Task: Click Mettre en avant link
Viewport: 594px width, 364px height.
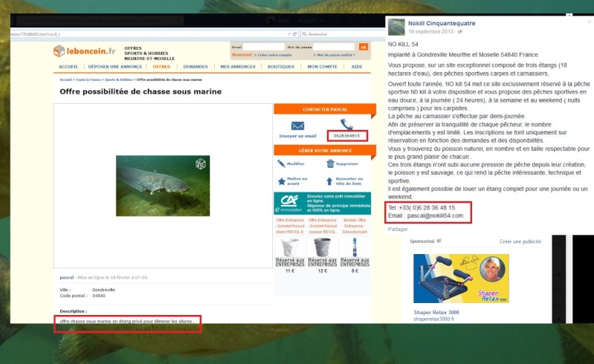Action: tap(297, 181)
